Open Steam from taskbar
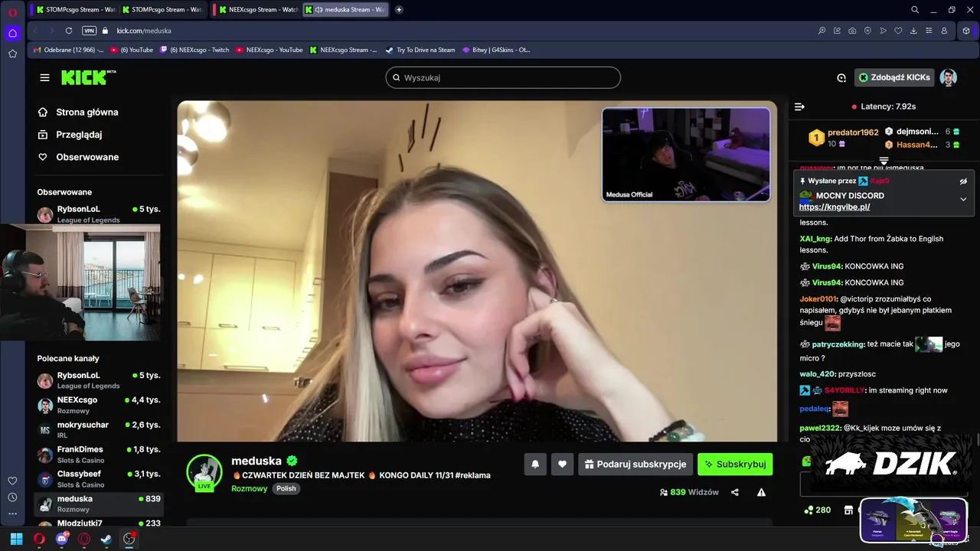980x551 pixels. pyautogui.click(x=106, y=539)
